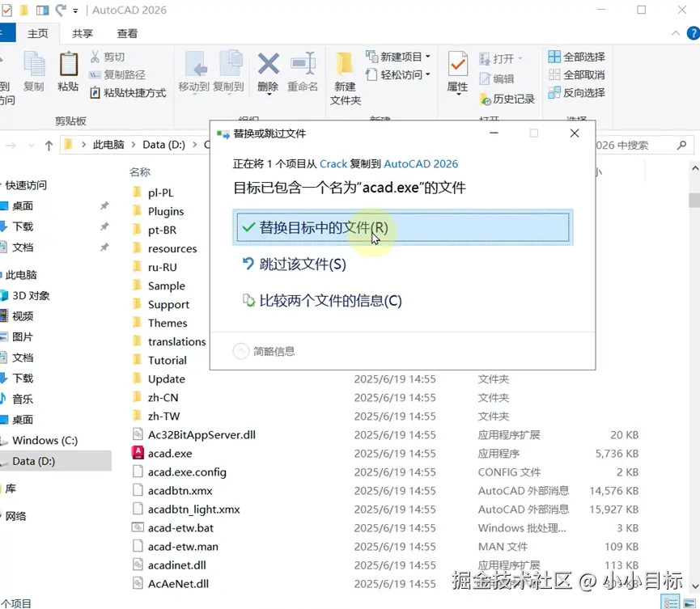Collapse the ribbon with chevron
This screenshot has height=609, width=700.
[x=676, y=33]
